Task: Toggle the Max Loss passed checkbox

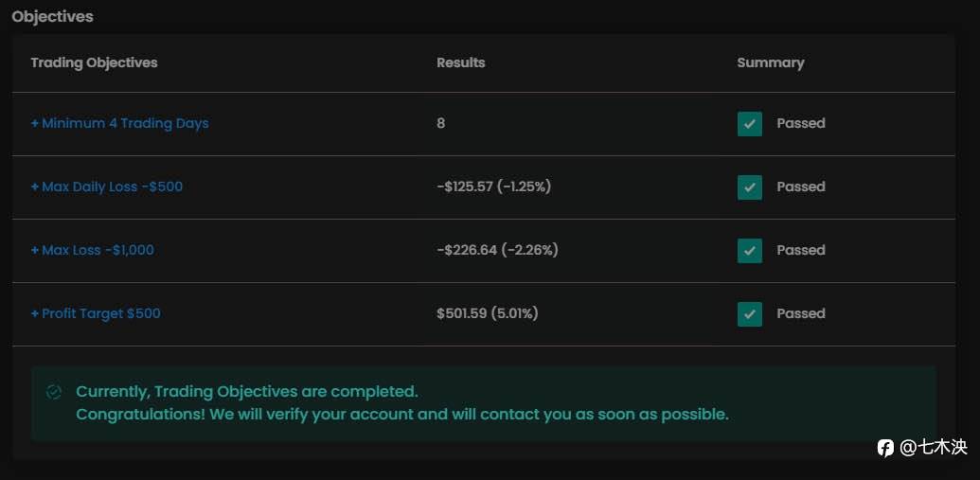Action: pos(750,251)
